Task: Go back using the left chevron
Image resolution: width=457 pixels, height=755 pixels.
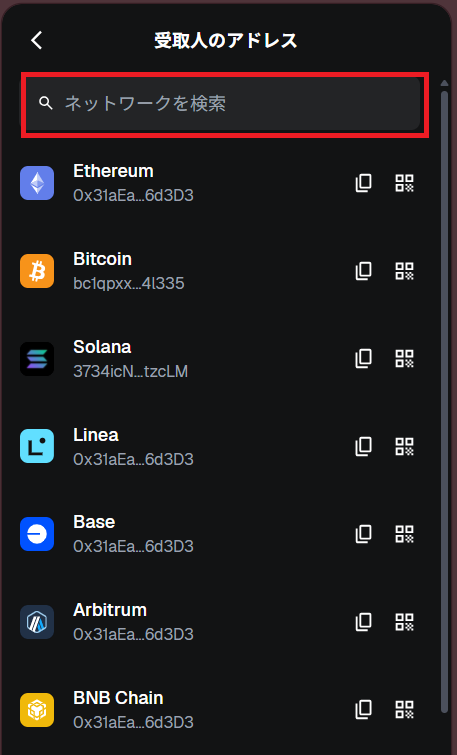Action: point(37,40)
